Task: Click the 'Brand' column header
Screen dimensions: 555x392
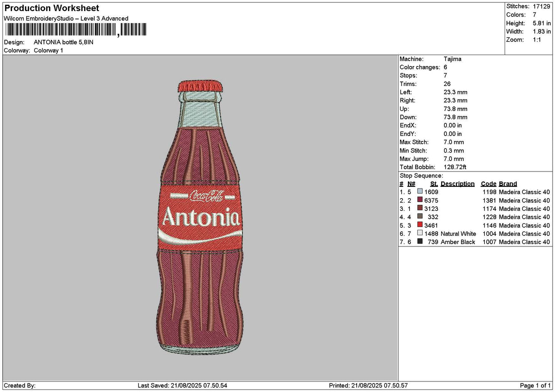Action: (x=508, y=184)
